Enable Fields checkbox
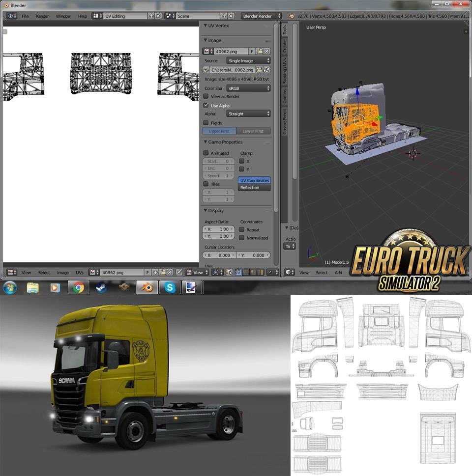The width and height of the screenshot is (472, 476). [x=206, y=123]
